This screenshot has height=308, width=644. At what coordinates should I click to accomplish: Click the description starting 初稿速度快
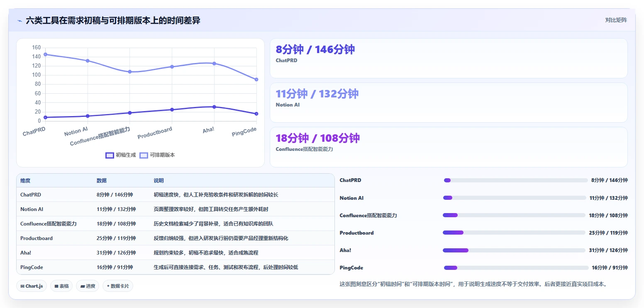(216, 195)
